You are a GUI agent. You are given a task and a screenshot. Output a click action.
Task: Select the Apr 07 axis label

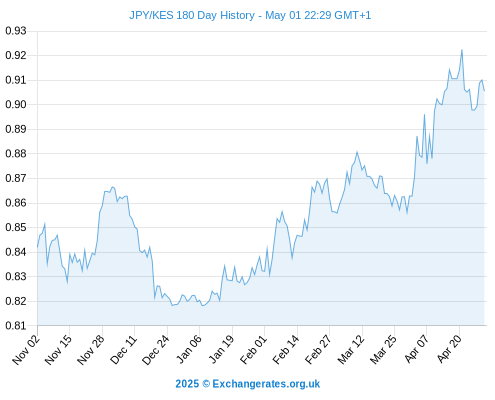(x=416, y=350)
